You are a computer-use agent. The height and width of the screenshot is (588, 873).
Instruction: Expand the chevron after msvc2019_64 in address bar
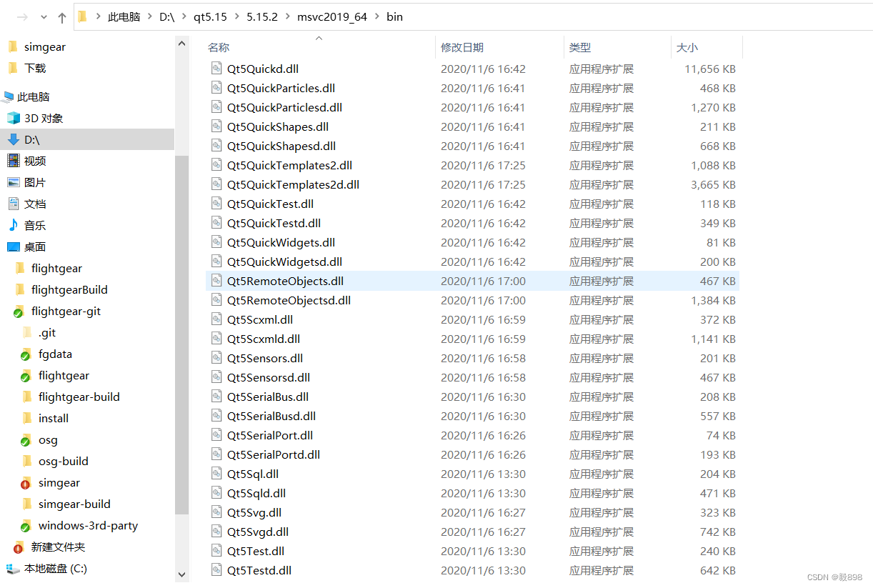point(377,16)
